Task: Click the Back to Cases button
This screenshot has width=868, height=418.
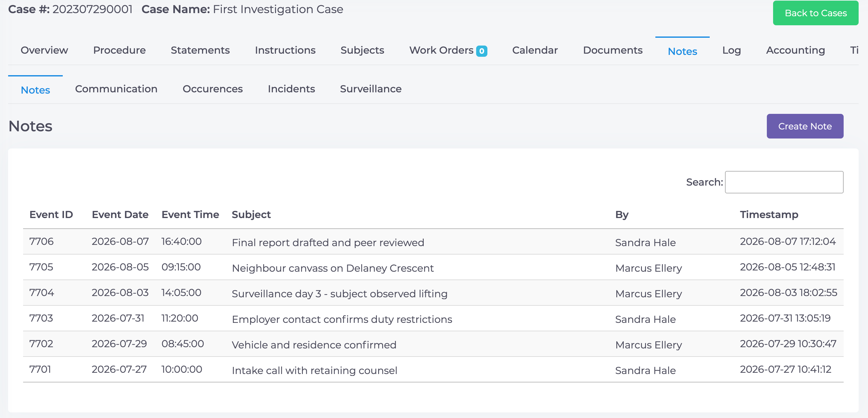Action: click(816, 13)
